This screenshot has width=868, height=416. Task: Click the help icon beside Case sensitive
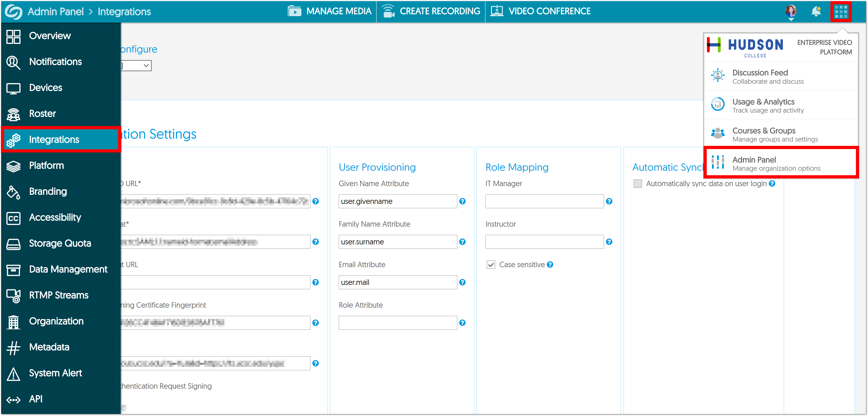[x=550, y=264]
